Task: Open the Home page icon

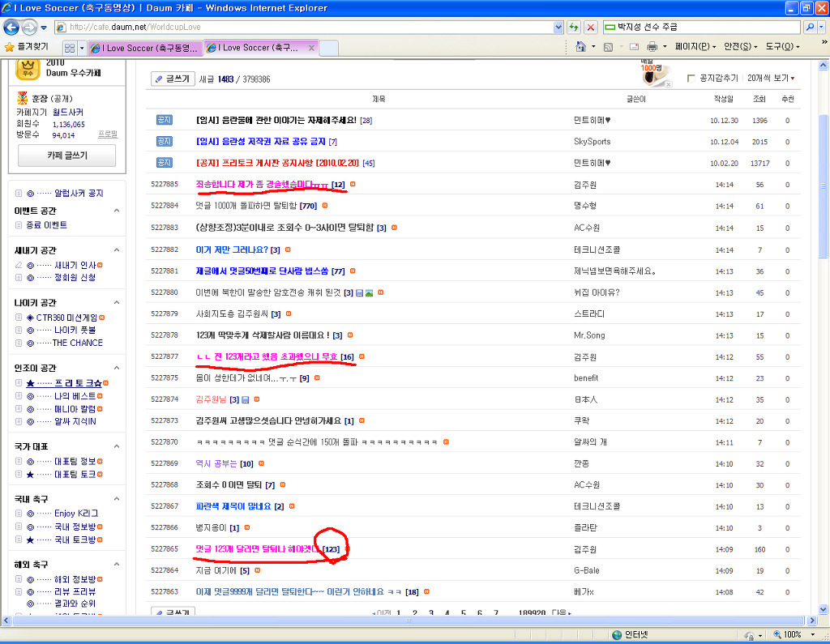Action: coord(580,47)
